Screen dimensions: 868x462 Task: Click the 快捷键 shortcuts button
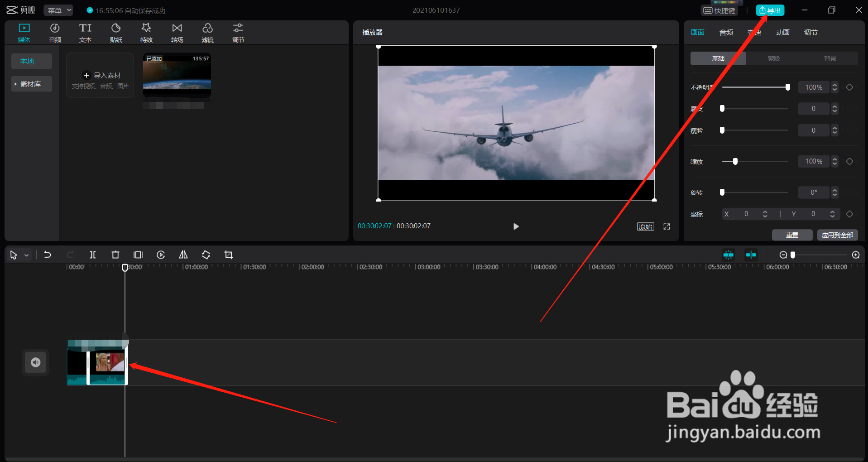[719, 10]
